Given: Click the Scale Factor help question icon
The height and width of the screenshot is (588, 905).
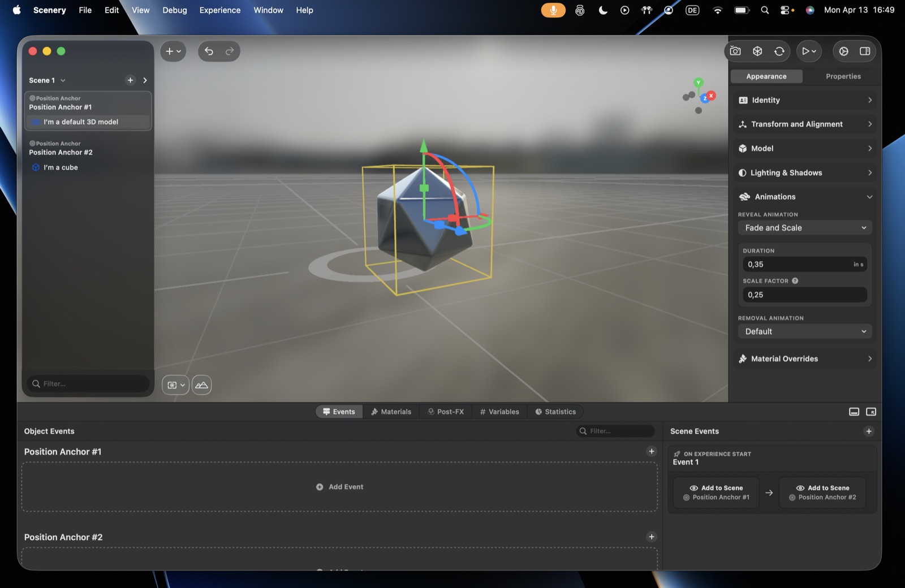Looking at the screenshot, I should (x=795, y=281).
